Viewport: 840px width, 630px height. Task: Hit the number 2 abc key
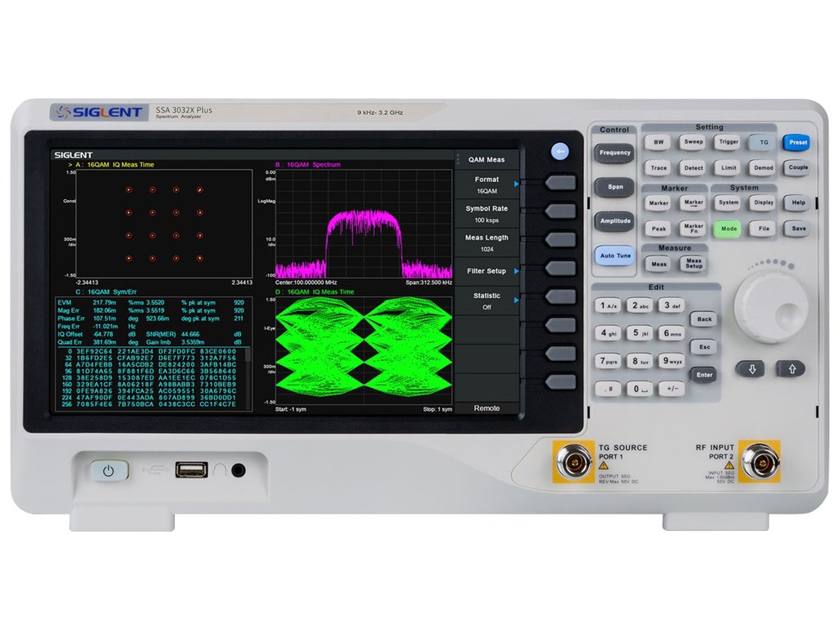click(x=640, y=306)
